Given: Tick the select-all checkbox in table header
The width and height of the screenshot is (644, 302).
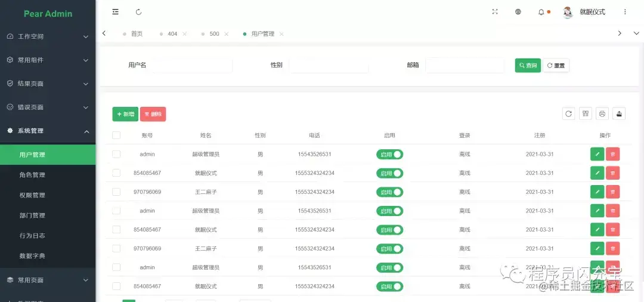Looking at the screenshot, I should [116, 135].
